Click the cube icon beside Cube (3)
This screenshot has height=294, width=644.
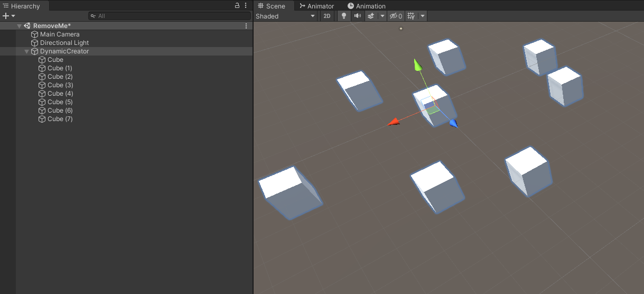tap(42, 85)
